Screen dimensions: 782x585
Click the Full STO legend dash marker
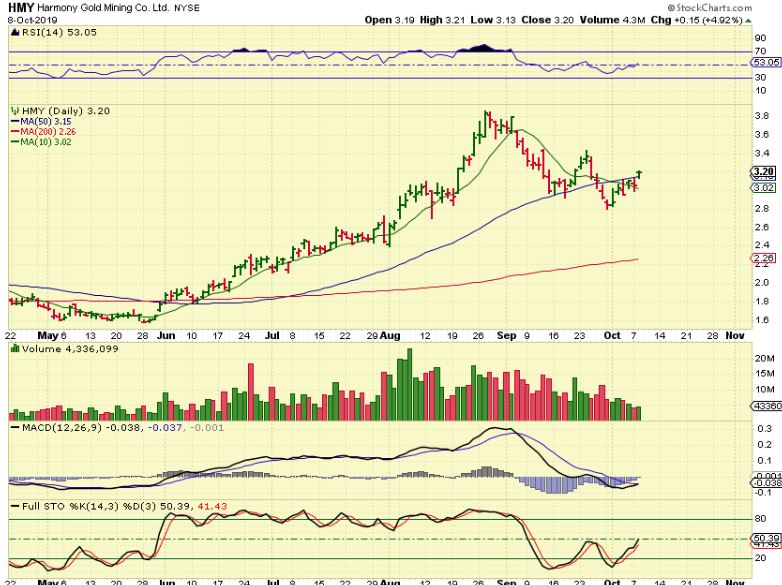(14, 507)
